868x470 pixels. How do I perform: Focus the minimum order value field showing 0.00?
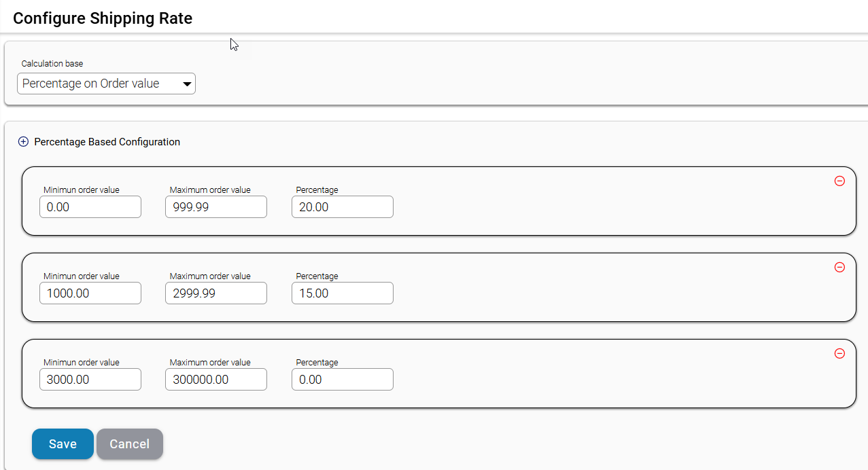(x=90, y=207)
